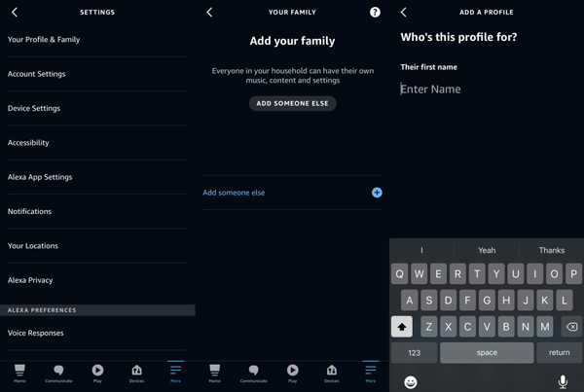Tap the 123 numbers key
This screenshot has width=584, height=392.
click(415, 352)
